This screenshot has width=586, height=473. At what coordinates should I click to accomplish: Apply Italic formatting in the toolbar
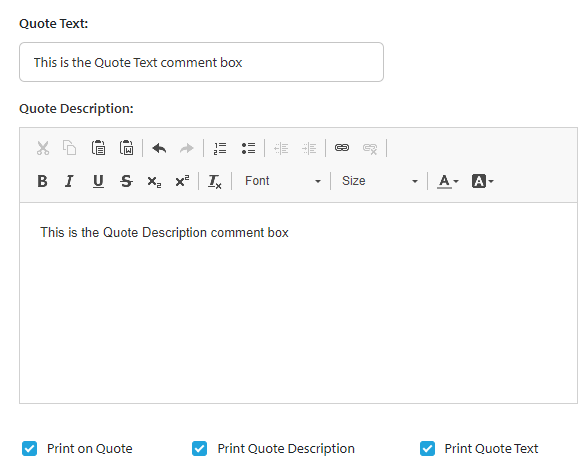coord(70,181)
